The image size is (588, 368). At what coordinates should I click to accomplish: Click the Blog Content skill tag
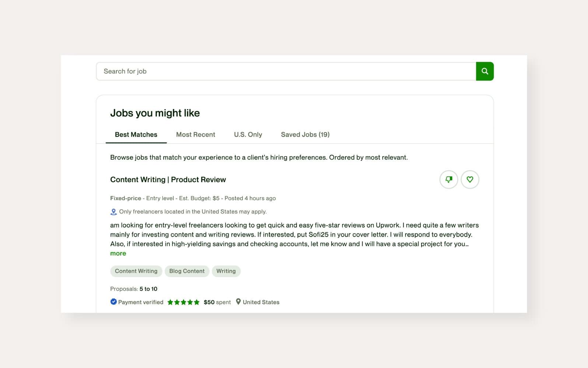tap(187, 271)
